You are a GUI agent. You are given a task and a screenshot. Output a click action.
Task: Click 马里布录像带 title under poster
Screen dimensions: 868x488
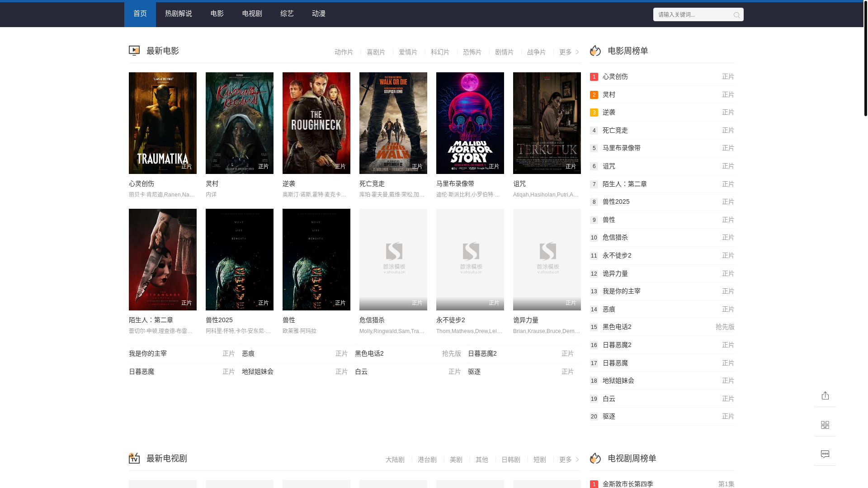tap(455, 183)
